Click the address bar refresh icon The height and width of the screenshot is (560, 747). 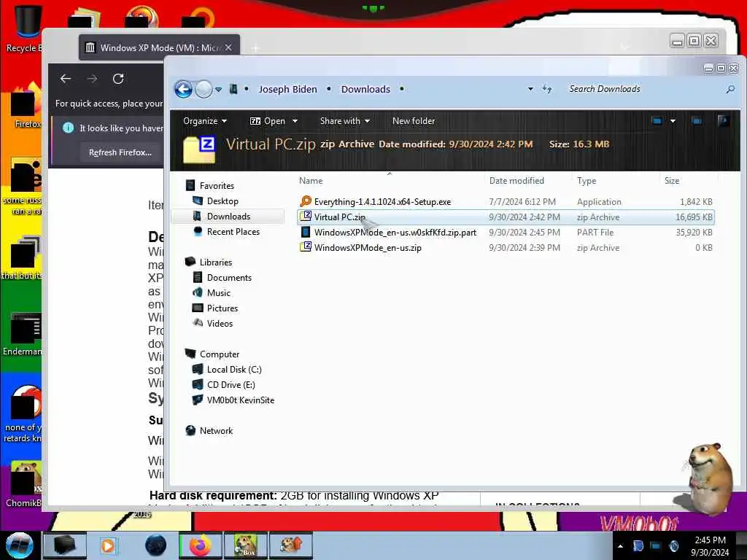click(x=547, y=89)
